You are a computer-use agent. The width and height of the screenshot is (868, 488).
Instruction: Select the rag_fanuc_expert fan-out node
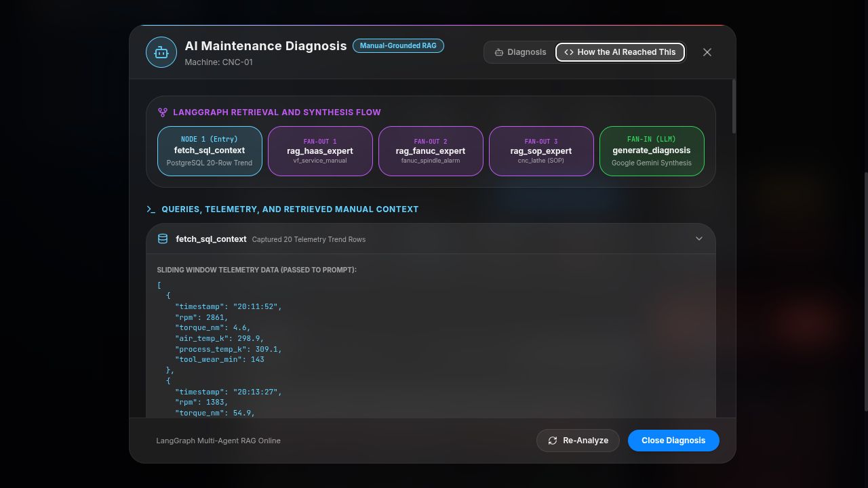(431, 151)
